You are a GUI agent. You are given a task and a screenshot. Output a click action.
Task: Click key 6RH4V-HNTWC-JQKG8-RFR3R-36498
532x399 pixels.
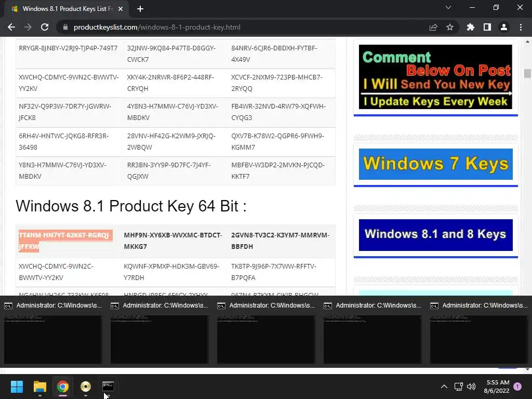[64, 141]
